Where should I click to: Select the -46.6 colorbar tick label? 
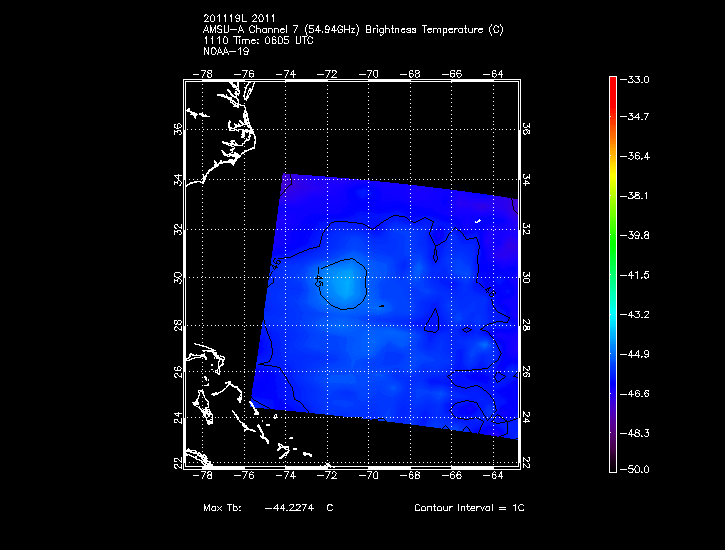635,394
